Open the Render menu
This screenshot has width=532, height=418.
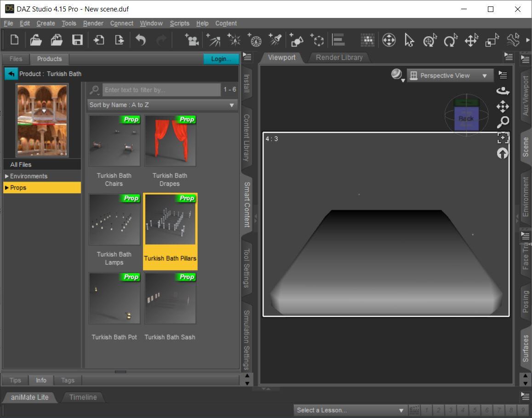click(93, 23)
